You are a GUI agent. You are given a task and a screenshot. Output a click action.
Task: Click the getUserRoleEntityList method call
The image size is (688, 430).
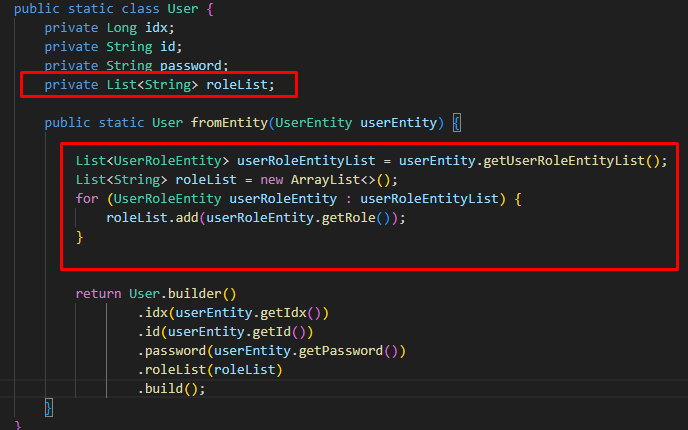coord(564,161)
